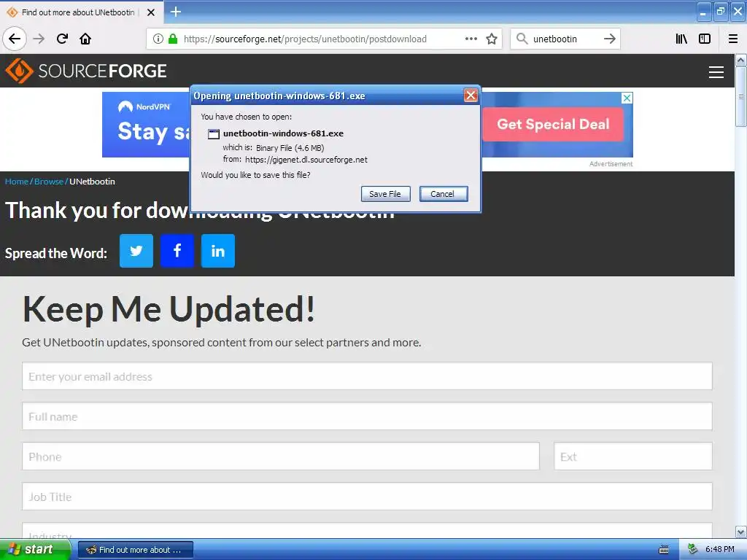
Task: Click the page scrollbar down arrow
Action: pos(741,532)
